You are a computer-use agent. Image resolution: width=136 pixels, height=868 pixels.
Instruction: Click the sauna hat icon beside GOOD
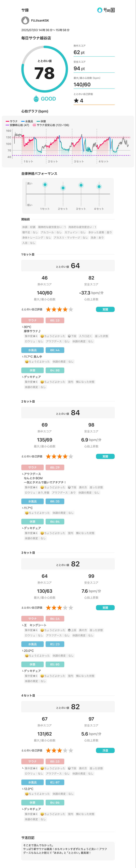pos(36,99)
